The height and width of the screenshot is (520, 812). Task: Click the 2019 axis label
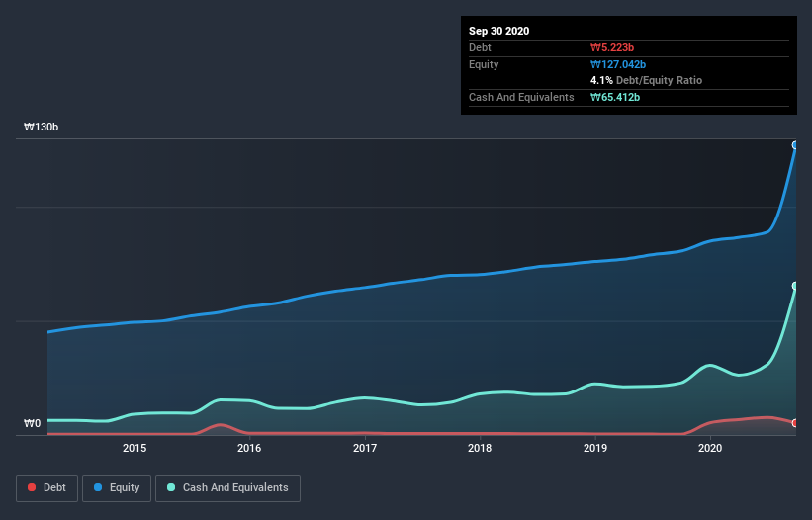point(595,448)
